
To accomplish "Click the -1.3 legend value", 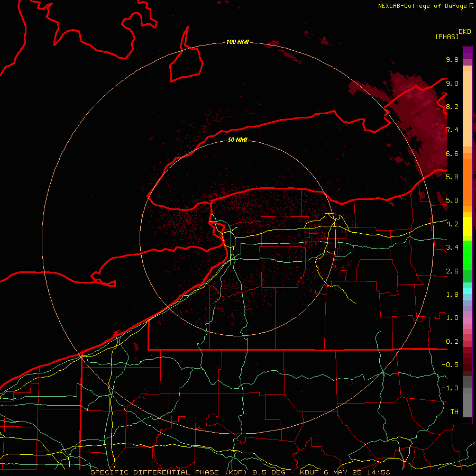I will pyautogui.click(x=450, y=388).
